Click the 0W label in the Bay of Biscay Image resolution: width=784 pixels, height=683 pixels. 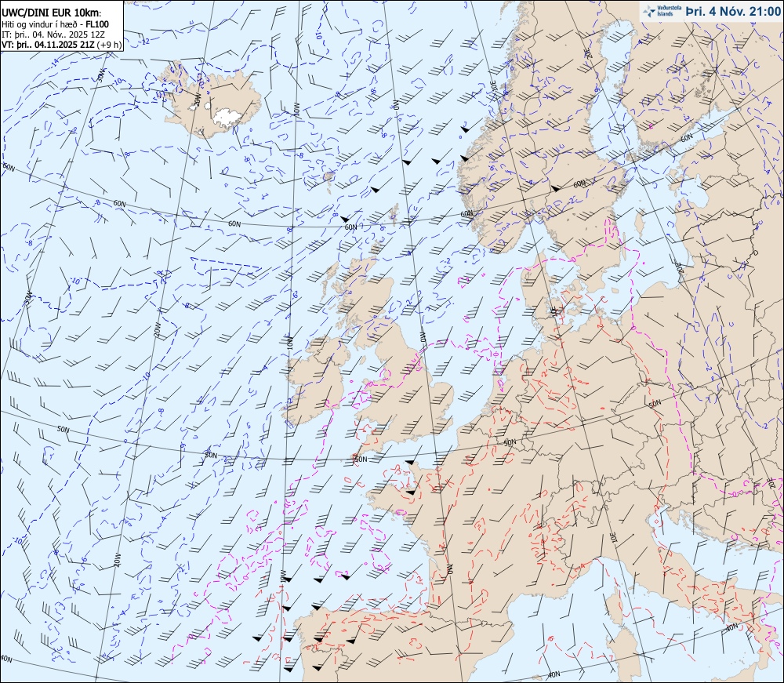click(449, 569)
